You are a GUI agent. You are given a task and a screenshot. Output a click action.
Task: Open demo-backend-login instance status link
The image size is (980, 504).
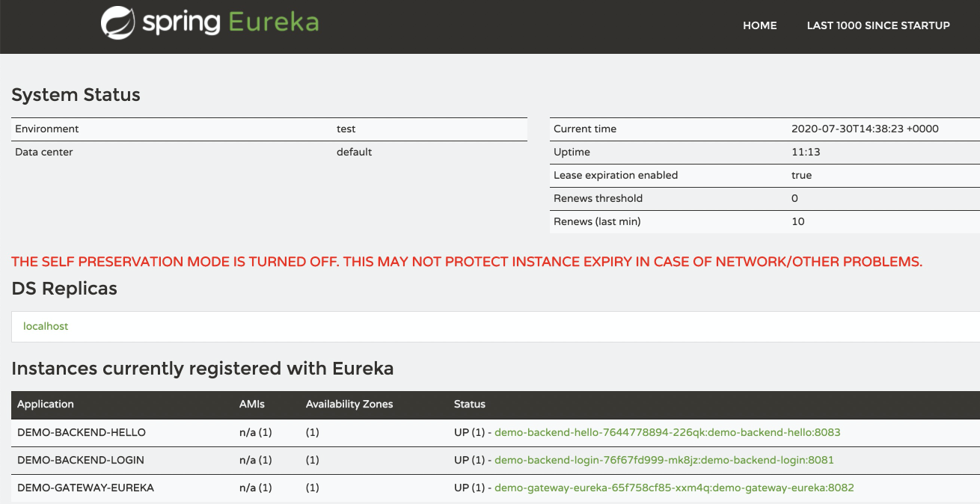(664, 460)
